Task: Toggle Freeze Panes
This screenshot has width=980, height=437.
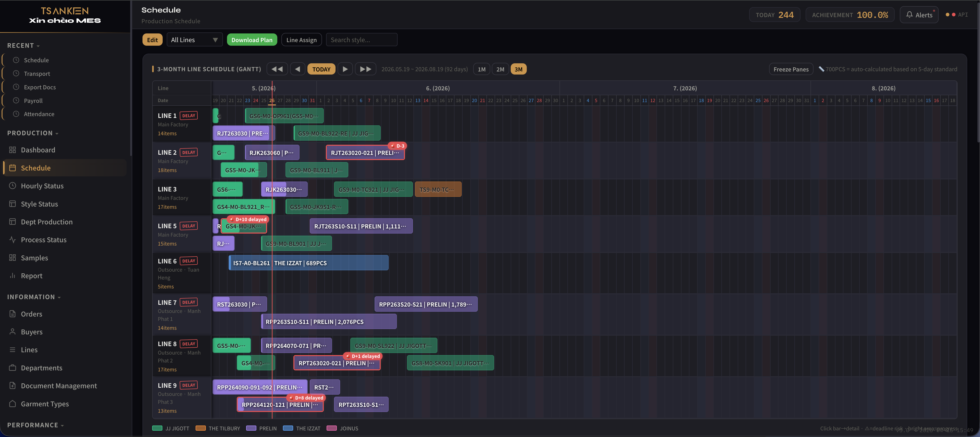Action: pyautogui.click(x=791, y=69)
